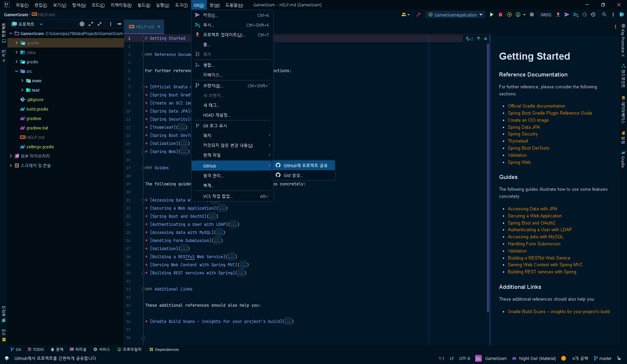Click the profiler run icon
Screen dimensions: 627x364
tap(518, 14)
